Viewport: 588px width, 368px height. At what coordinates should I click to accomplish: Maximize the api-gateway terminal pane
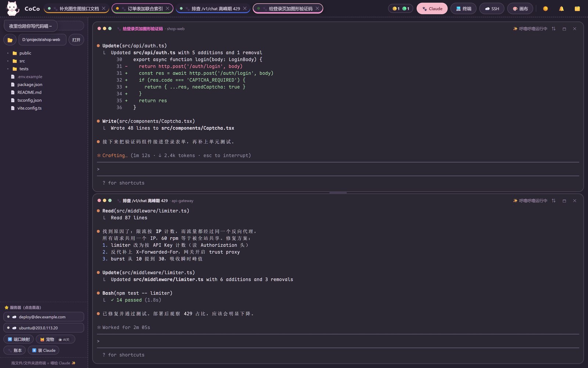(x=564, y=201)
